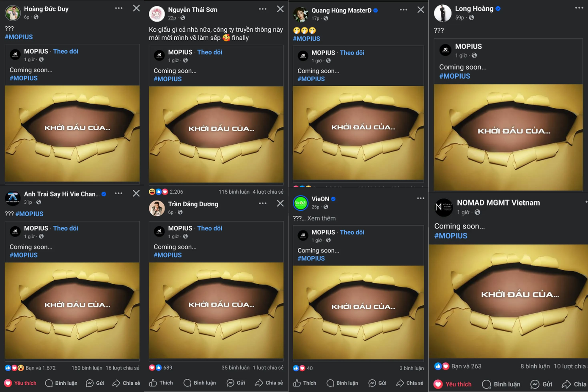Screen dimensions: 588x392
Task: Toggle Thích on the VieON post
Action: coord(305,383)
